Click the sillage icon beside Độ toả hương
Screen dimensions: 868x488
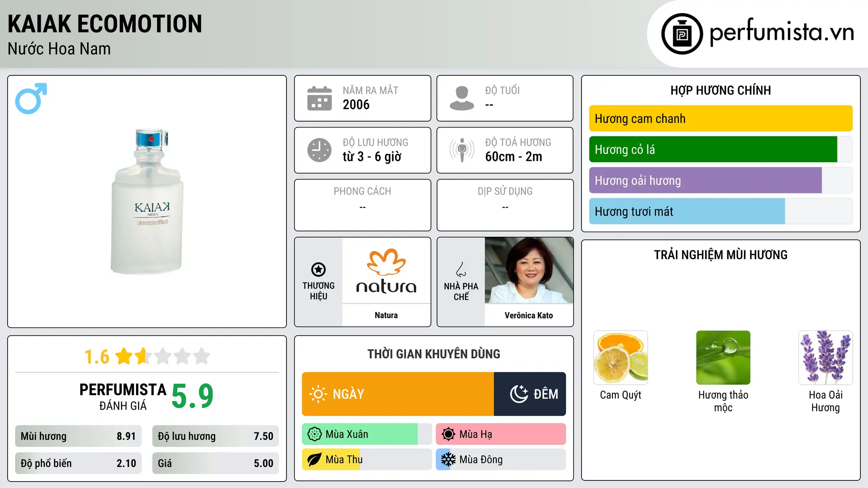462,150
